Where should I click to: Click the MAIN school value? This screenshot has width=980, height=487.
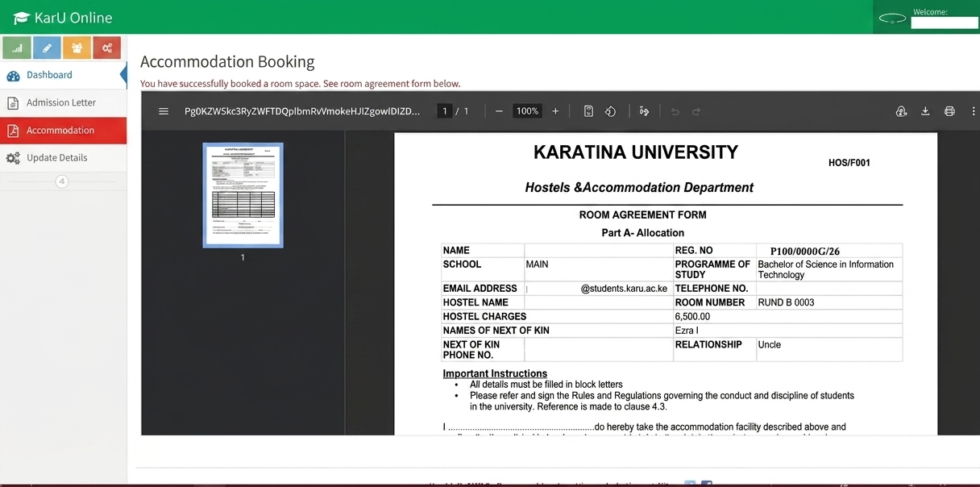pos(537,264)
